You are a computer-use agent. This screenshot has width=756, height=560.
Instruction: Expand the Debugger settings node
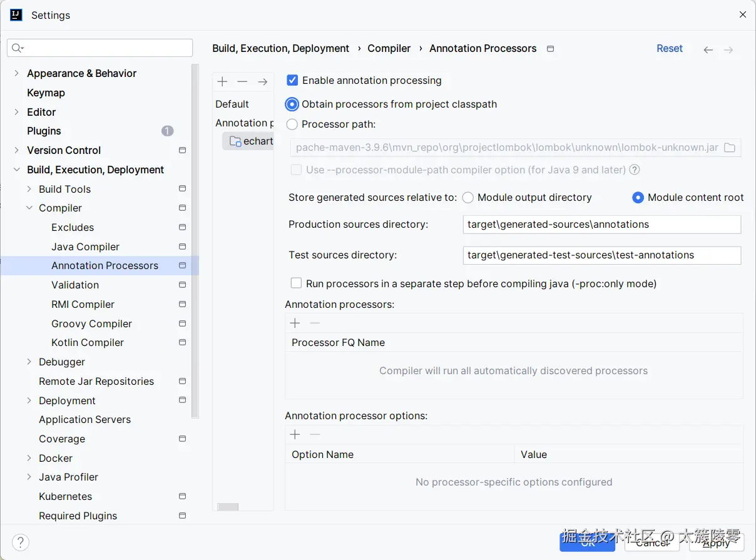(29, 362)
